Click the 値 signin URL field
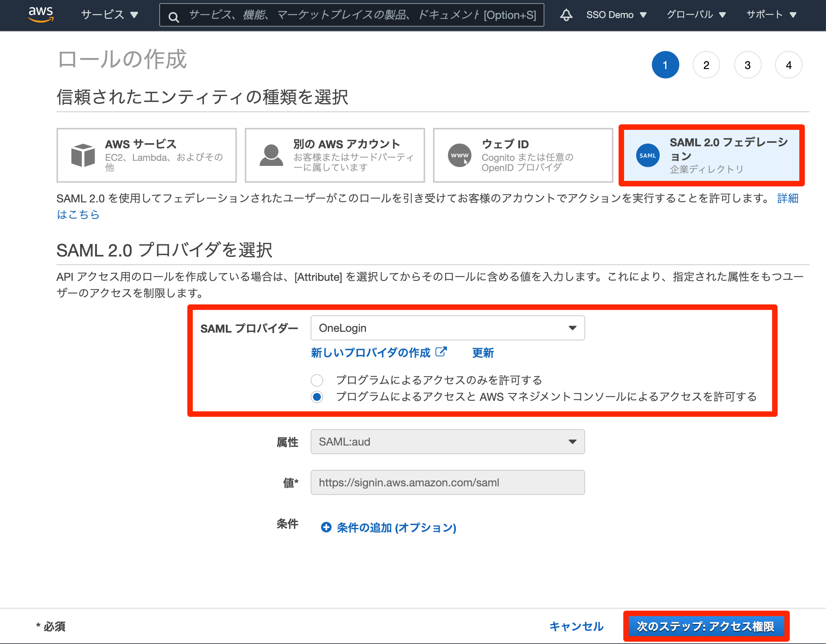This screenshot has width=826, height=644. (448, 482)
